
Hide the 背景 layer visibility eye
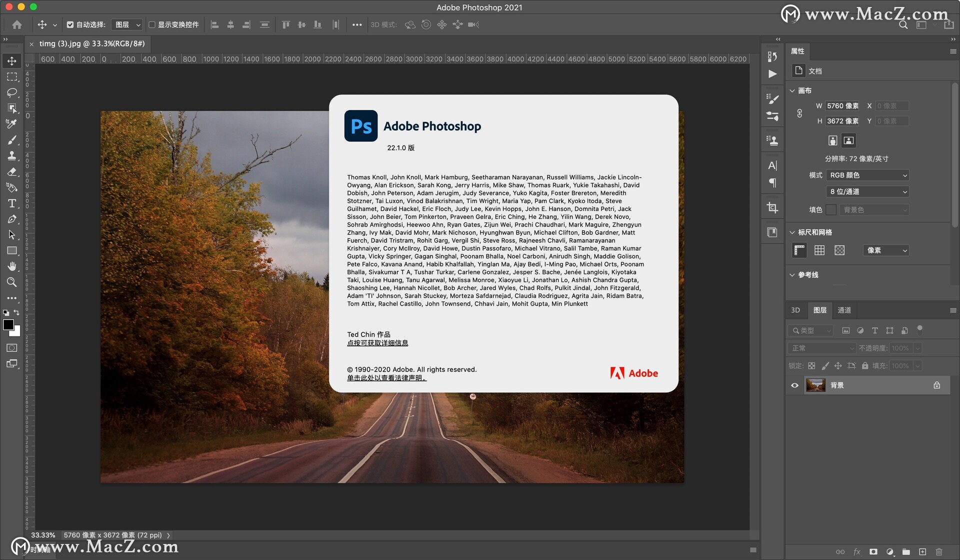(x=794, y=385)
